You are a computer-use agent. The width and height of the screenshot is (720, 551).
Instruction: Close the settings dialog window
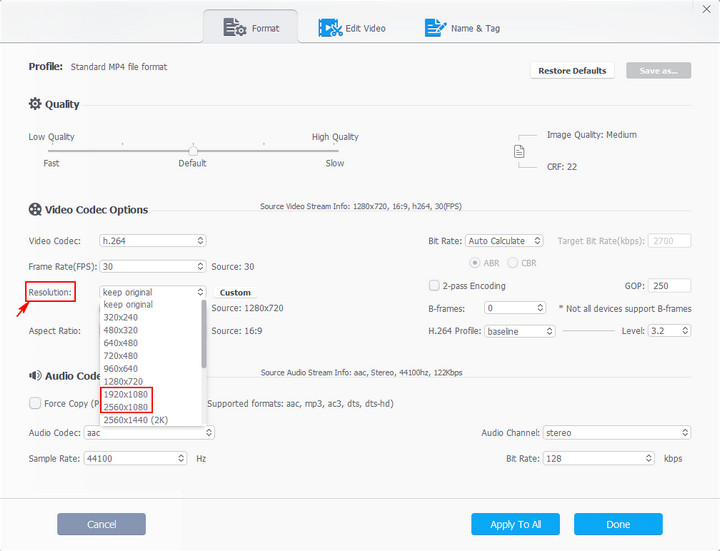tap(707, 8)
